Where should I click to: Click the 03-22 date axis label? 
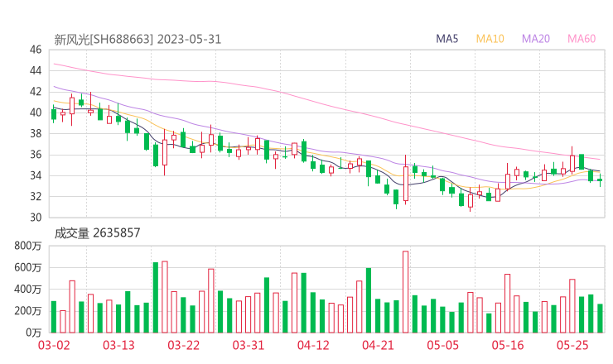pyautogui.click(x=184, y=345)
